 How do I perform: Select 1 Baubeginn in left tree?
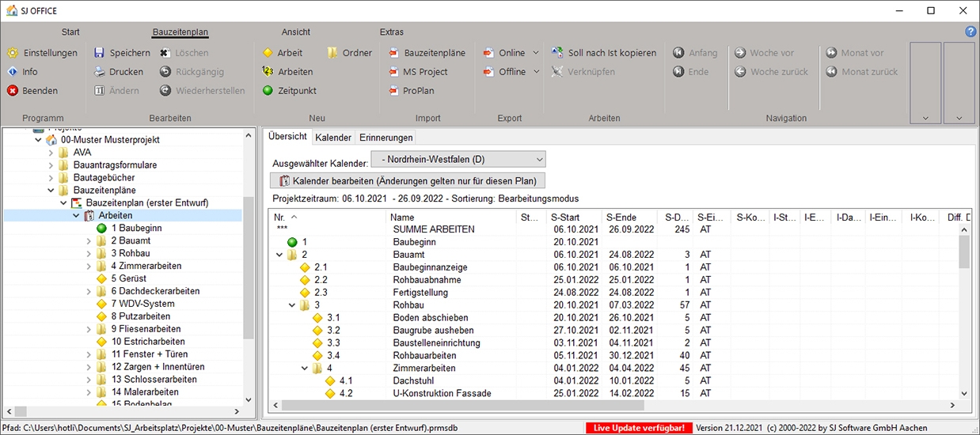[x=135, y=228]
